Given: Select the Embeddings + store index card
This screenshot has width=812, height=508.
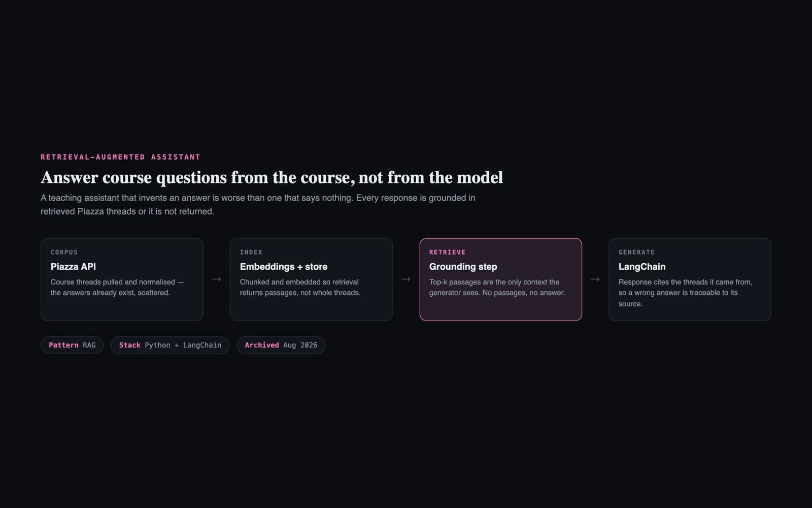Looking at the screenshot, I should click(311, 279).
